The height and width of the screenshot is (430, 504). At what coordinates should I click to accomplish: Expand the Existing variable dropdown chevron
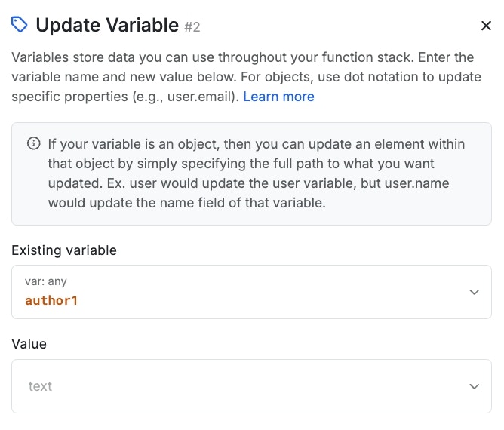(x=474, y=292)
